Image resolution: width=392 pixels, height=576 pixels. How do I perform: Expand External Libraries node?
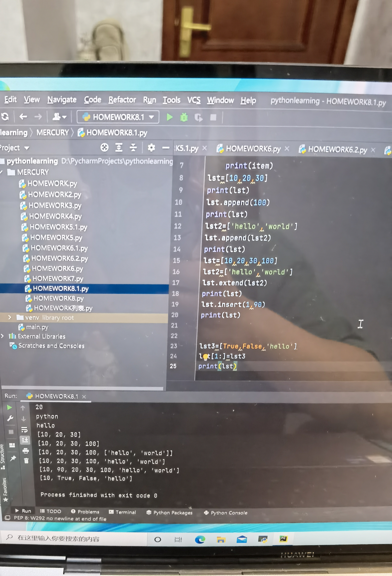tap(2, 336)
